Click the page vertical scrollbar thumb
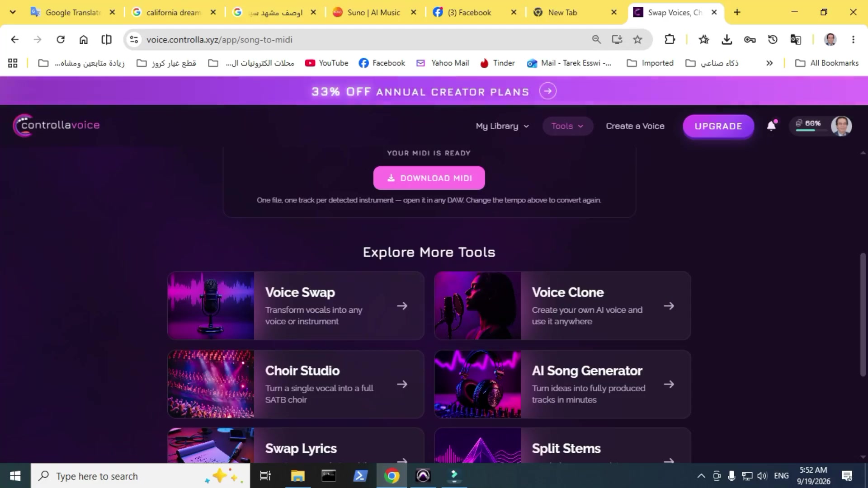 (863, 314)
